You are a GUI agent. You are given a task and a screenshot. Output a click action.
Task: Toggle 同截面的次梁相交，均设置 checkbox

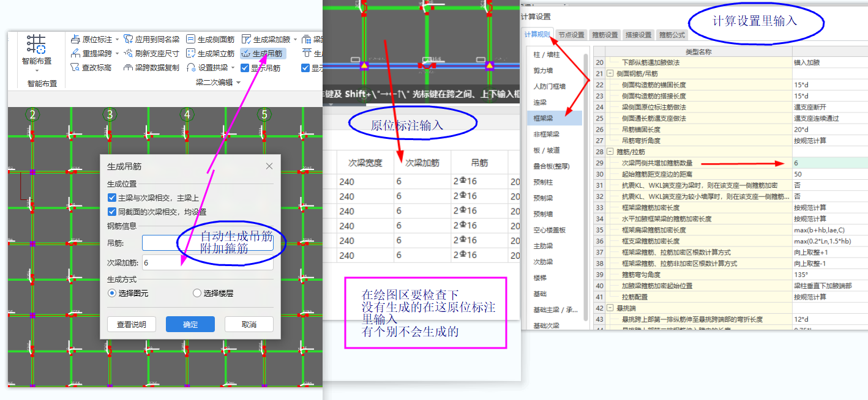click(111, 212)
